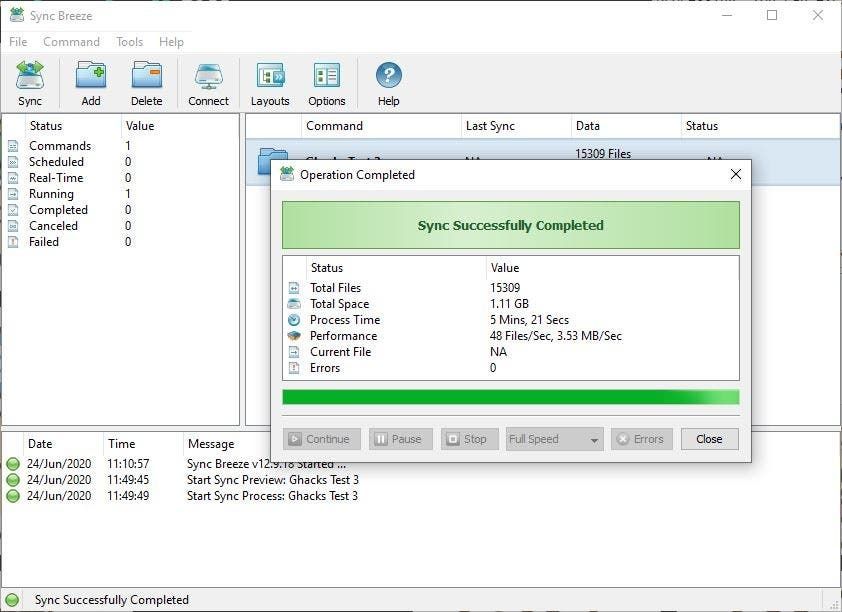The image size is (842, 612).
Task: Click the Connect toolbar icon
Action: [x=208, y=75]
